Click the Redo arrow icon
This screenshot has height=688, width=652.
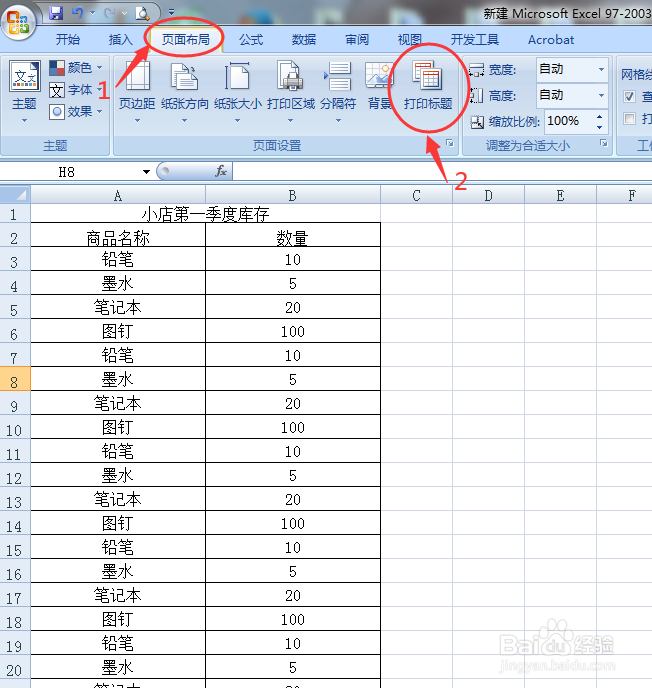tap(109, 13)
